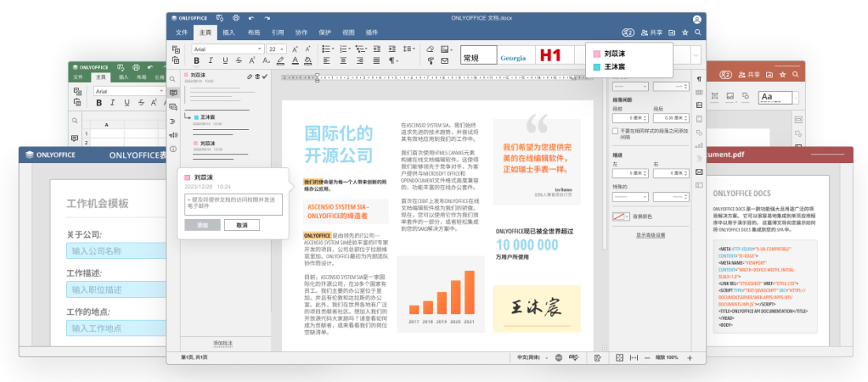The height and width of the screenshot is (382, 868).
Task: Switch to the 插件 tab in document editor
Action: point(372,32)
